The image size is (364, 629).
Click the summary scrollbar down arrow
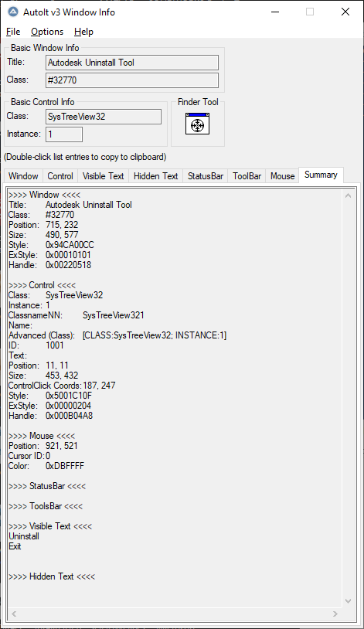pyautogui.click(x=348, y=601)
